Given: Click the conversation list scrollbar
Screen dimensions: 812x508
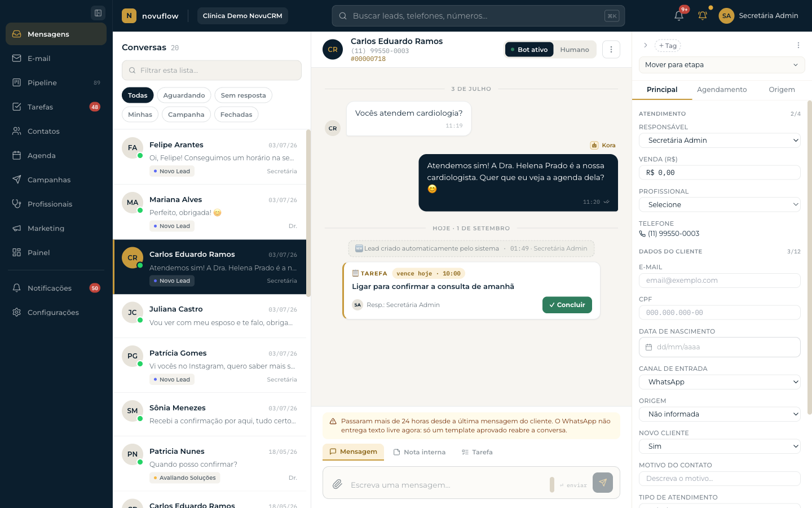Looking at the screenshot, I should 308,213.
